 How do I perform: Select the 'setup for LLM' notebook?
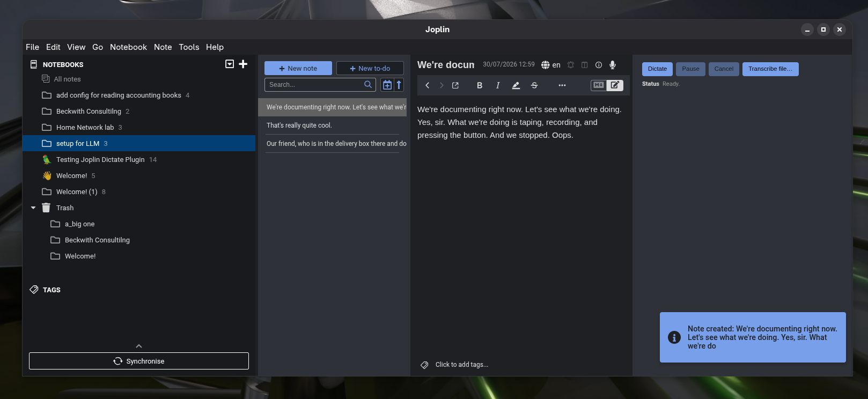139,143
